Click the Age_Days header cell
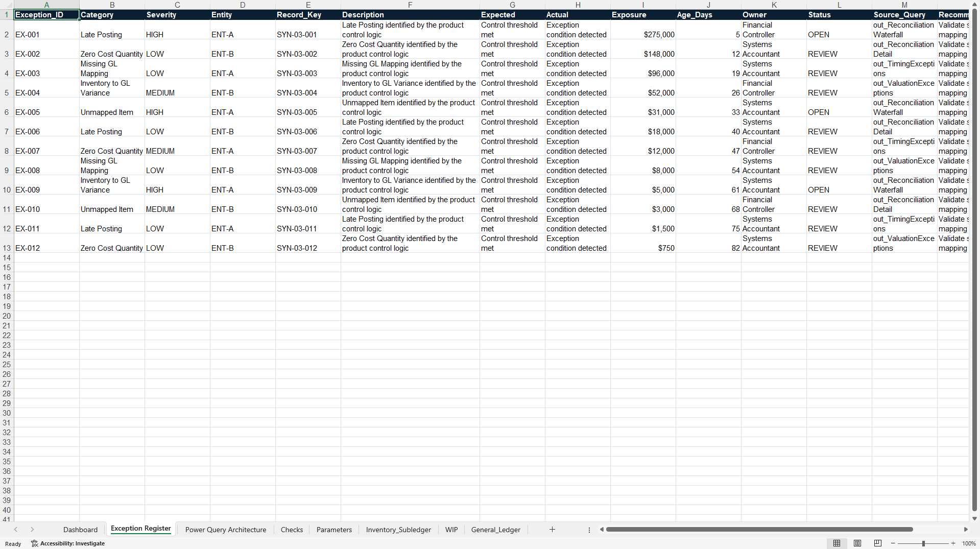The width and height of the screenshot is (980, 549). click(708, 15)
